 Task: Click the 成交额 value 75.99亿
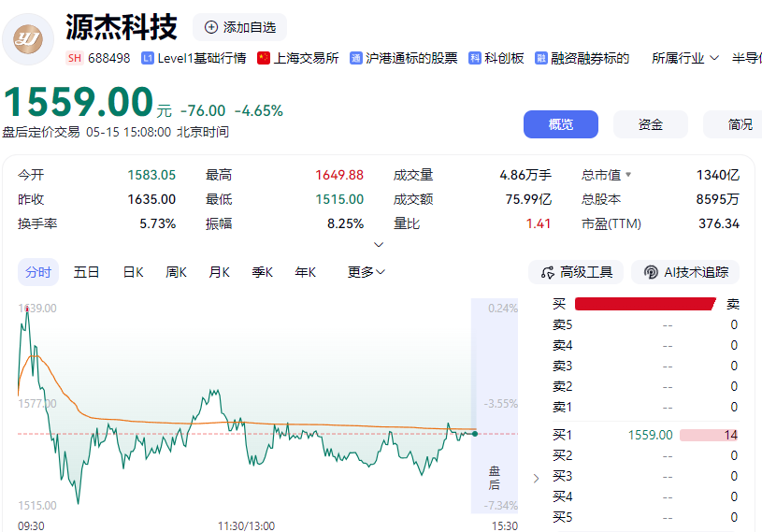coord(528,199)
